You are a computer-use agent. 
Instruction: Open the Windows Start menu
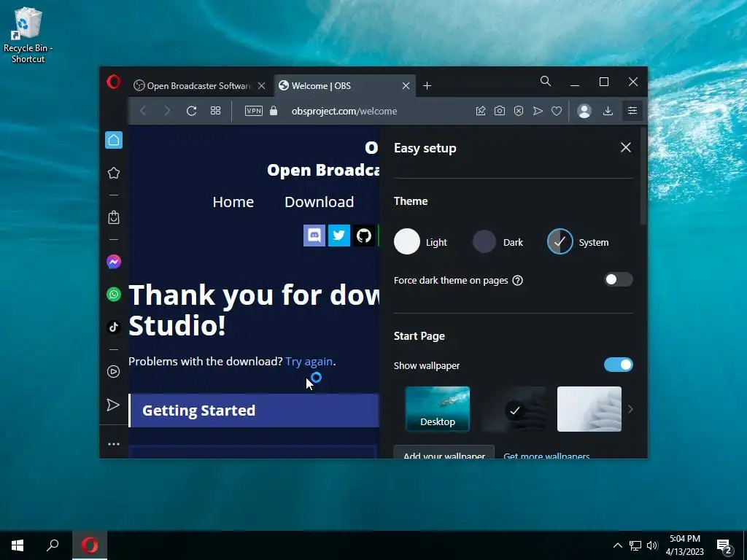point(18,545)
